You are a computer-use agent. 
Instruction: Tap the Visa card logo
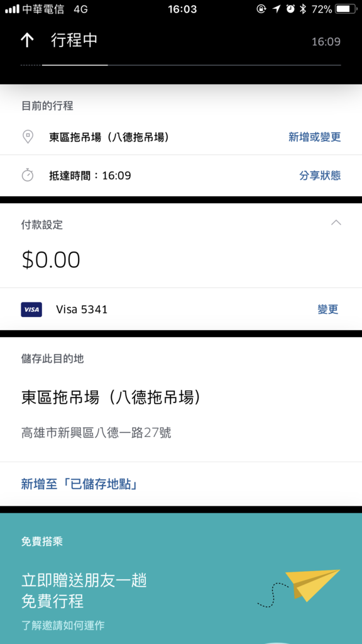click(x=31, y=309)
